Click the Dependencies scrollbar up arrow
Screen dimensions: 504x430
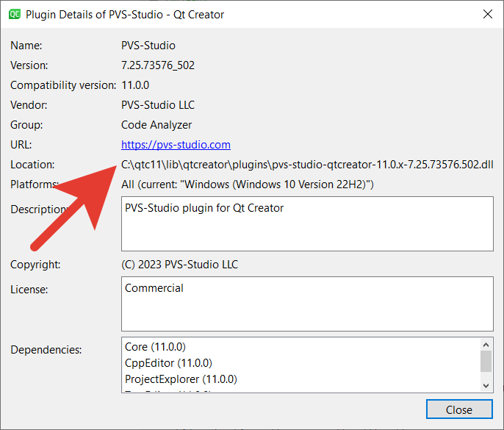tap(486, 344)
